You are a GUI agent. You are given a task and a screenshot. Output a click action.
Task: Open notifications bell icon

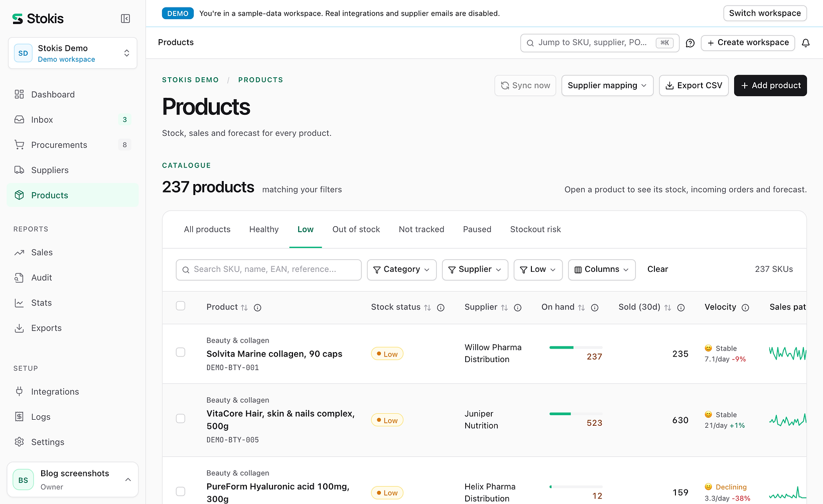(x=805, y=43)
